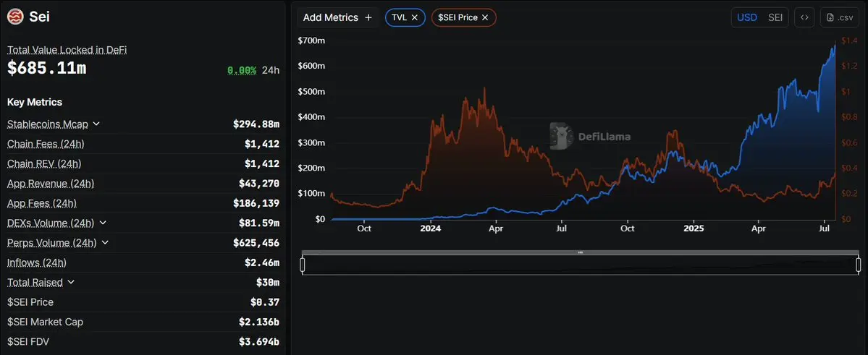868x355 pixels.
Task: Click the $30m total raised value
Action: click(x=267, y=282)
